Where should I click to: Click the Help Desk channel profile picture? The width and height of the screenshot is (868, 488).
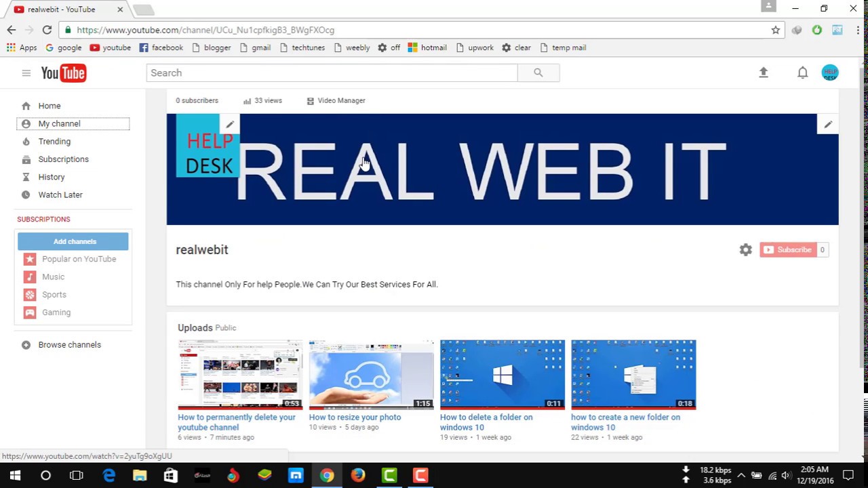pyautogui.click(x=208, y=146)
